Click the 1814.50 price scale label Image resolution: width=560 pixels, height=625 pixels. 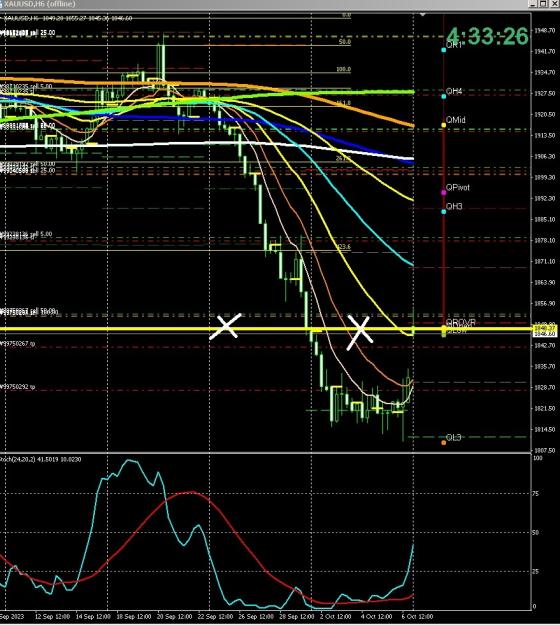pyautogui.click(x=545, y=429)
